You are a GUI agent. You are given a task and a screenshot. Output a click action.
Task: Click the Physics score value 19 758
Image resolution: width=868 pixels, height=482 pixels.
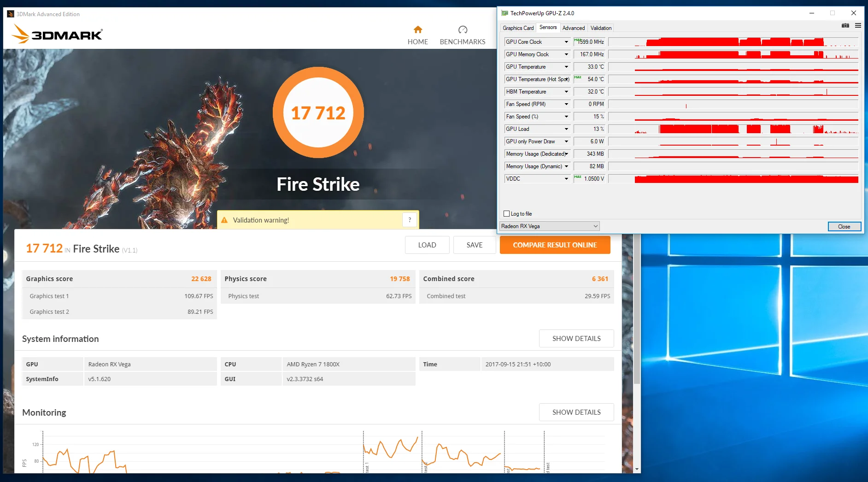400,279
